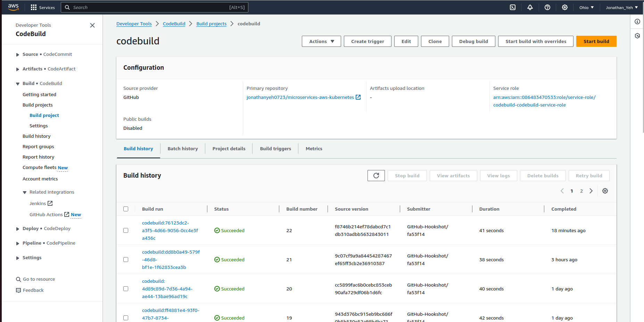Switch to Project details tab

[x=229, y=149]
